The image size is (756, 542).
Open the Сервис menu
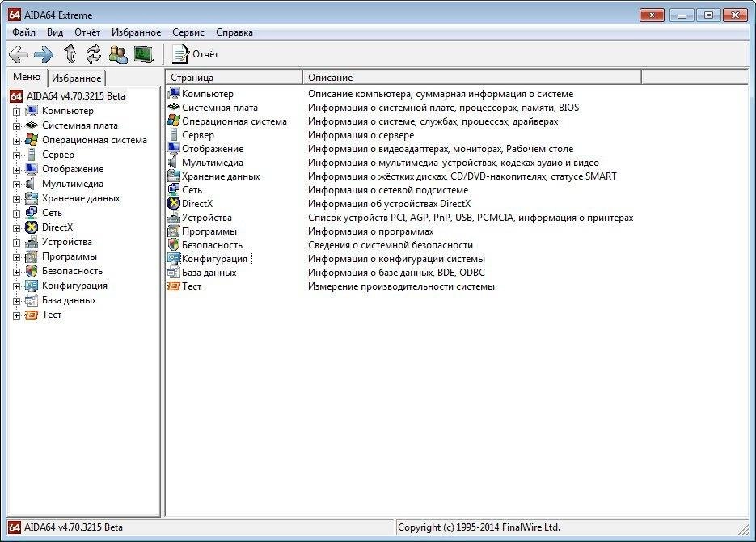(188, 32)
